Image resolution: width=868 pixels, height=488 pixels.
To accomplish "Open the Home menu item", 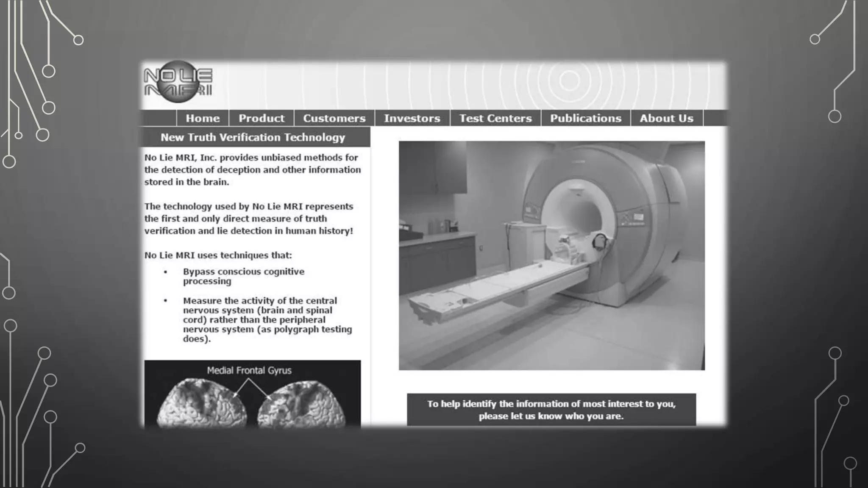I will [x=203, y=118].
